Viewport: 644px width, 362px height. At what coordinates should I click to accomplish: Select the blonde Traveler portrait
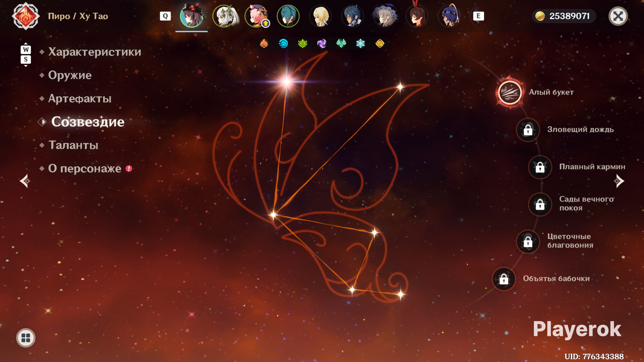point(321,16)
